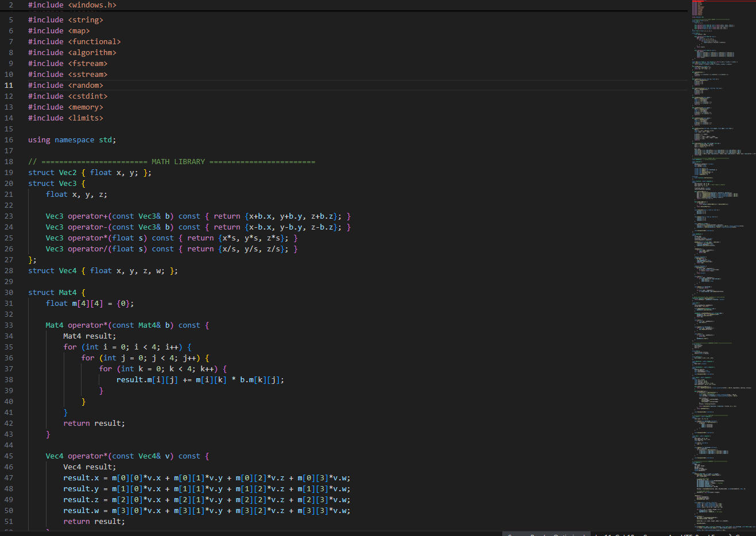Image resolution: width=756 pixels, height=536 pixels.
Task: Click the 'struct Vec3 {' declaration
Action: 57,183
